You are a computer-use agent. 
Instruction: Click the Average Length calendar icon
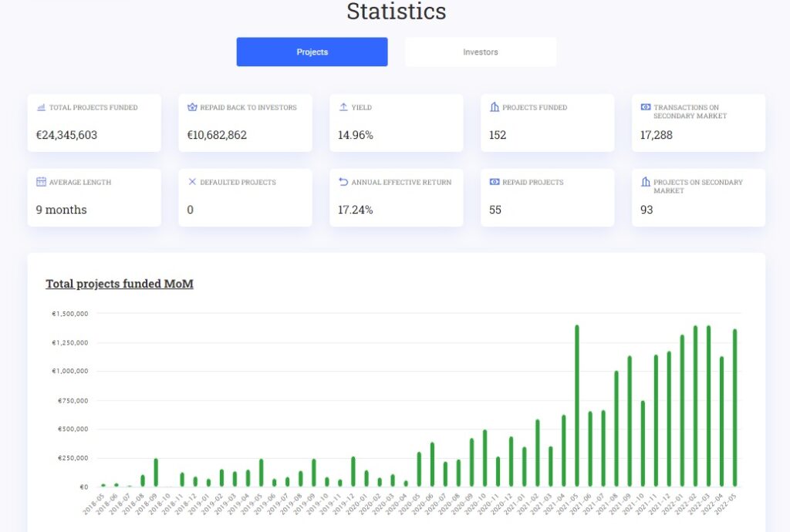[x=42, y=182]
